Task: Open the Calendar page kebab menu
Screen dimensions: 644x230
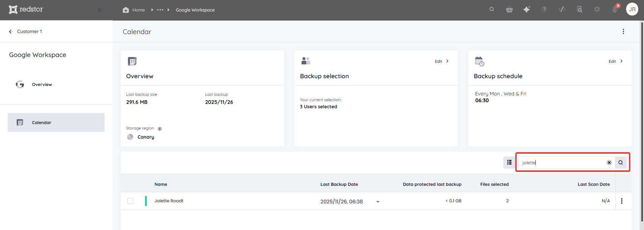Action: (623, 31)
